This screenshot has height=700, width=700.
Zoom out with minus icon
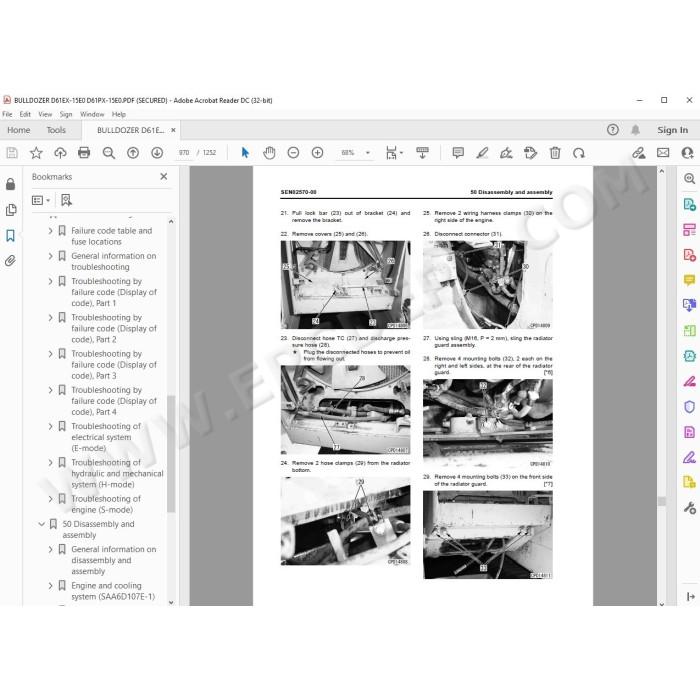coord(293,153)
